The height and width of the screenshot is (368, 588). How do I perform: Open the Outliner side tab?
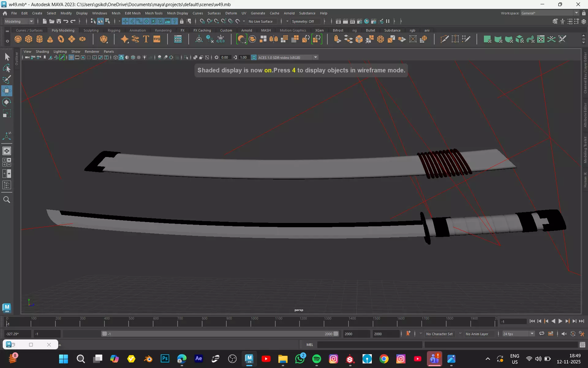17,58
